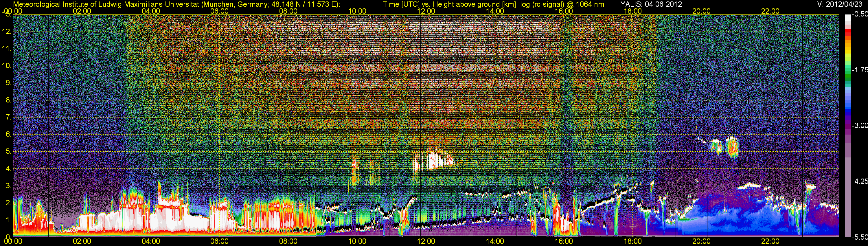This screenshot has height=246, width=868.
Task: Click the 10:00 label on the top time axis
Action: (x=357, y=11)
